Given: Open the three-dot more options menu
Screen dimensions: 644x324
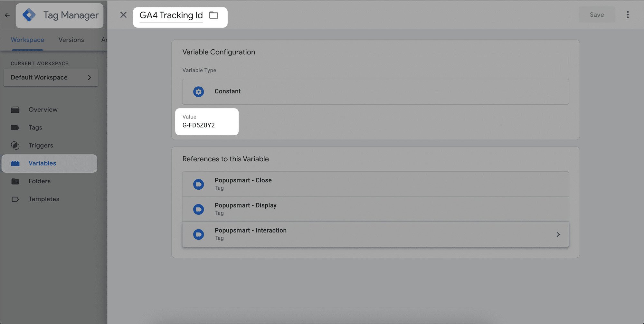Looking at the screenshot, I should tap(628, 15).
